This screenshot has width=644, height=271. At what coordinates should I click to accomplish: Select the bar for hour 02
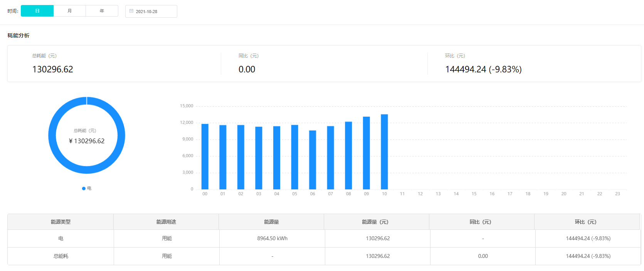[x=241, y=157]
